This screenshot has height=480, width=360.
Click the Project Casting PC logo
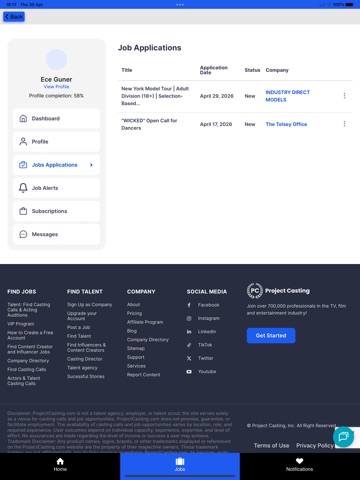[x=255, y=291]
